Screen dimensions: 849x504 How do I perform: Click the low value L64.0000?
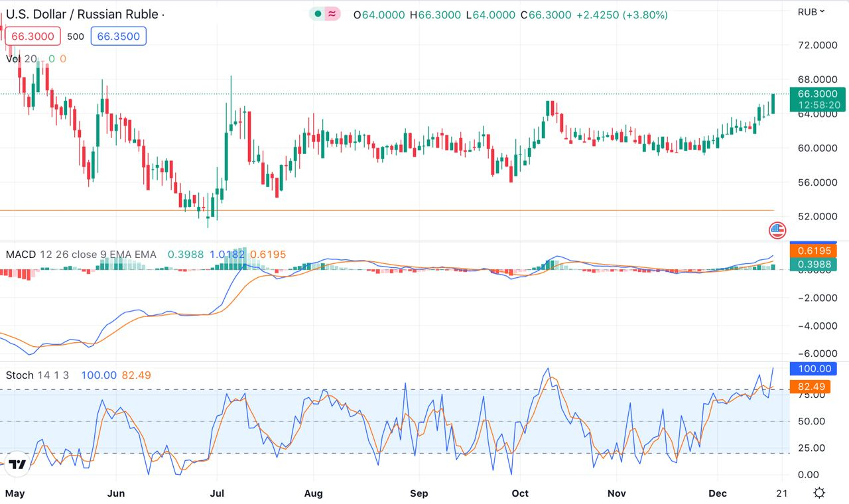click(x=491, y=15)
